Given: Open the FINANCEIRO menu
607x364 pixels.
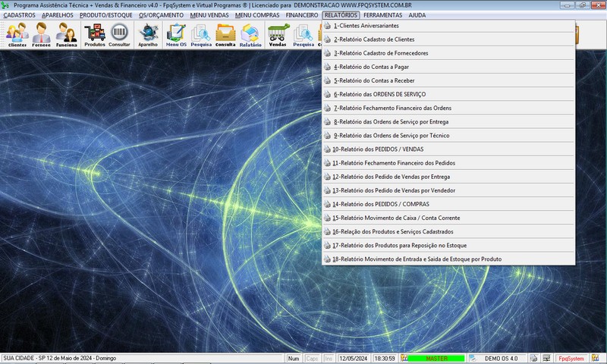Looking at the screenshot, I should tap(301, 15).
